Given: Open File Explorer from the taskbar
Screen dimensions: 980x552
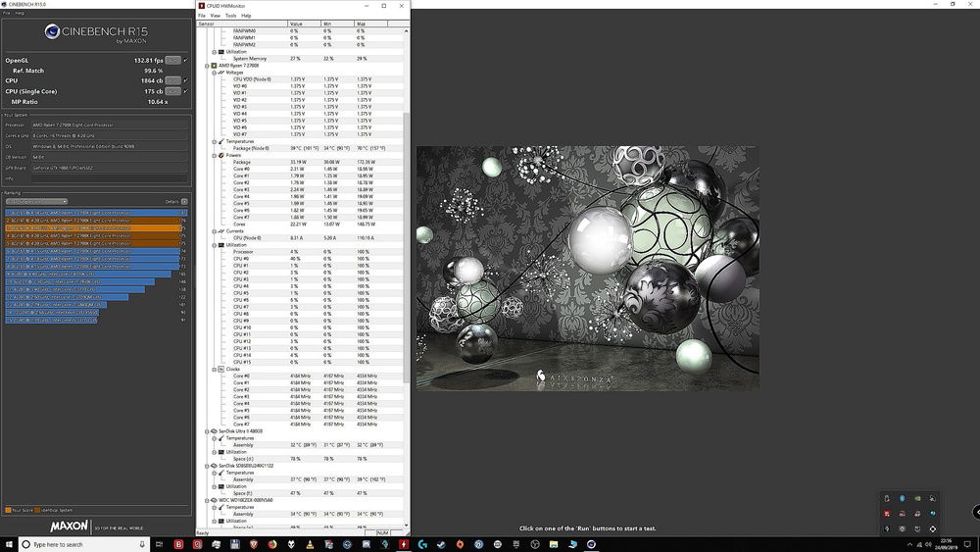Looking at the screenshot, I should [x=553, y=544].
